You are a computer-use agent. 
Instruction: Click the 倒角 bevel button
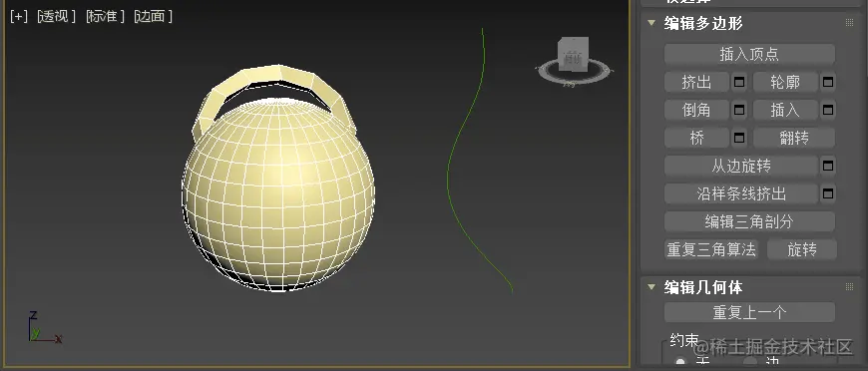coord(696,110)
